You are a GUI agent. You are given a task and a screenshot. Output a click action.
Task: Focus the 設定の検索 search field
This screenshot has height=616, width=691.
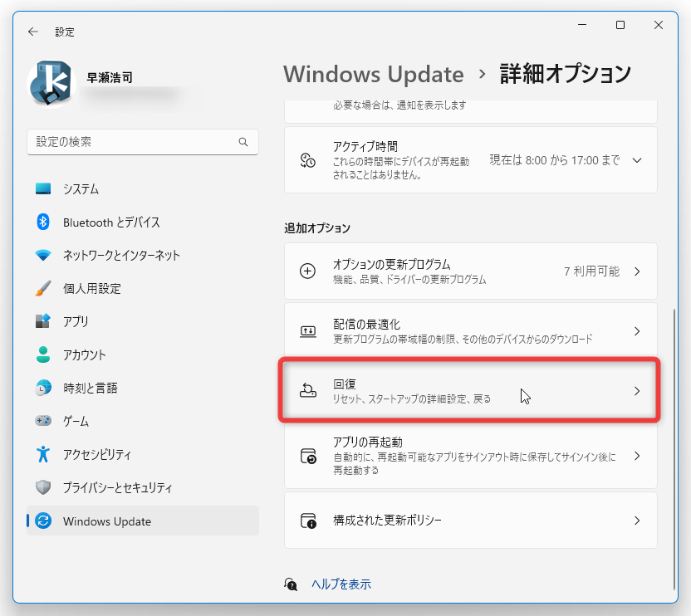(143, 142)
